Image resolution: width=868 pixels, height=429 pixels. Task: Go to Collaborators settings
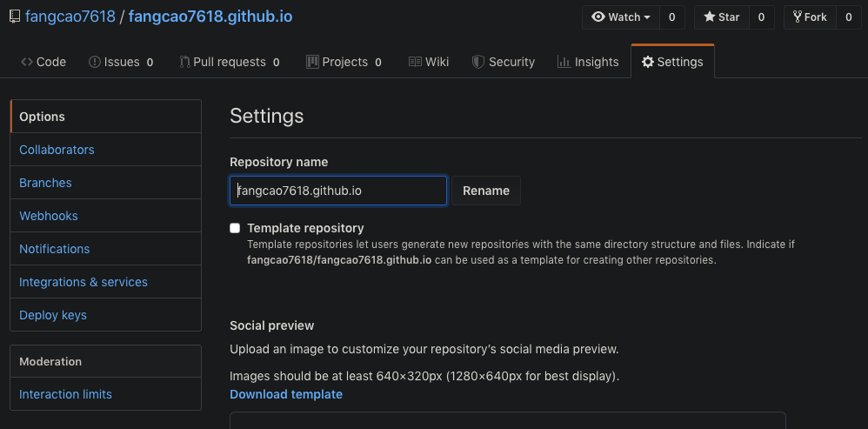57,150
